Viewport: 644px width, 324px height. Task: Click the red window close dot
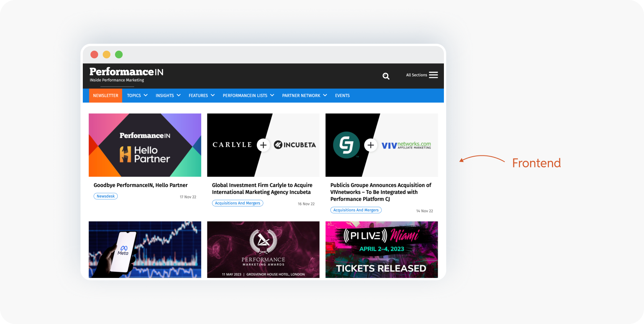[94, 55]
